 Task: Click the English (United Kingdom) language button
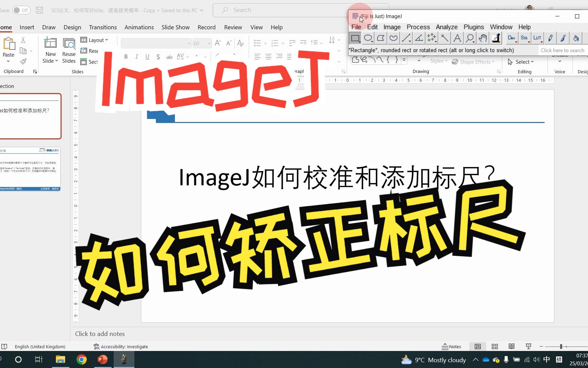(x=40, y=347)
